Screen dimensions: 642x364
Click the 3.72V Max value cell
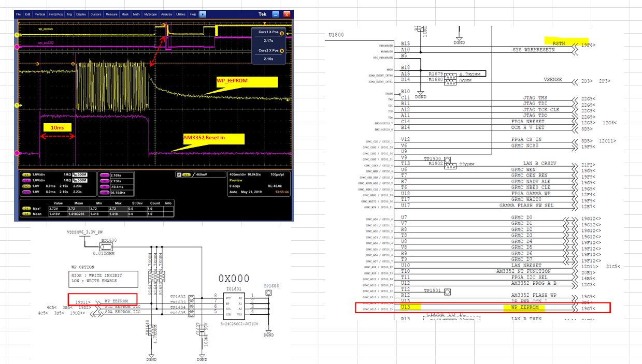click(x=58, y=209)
